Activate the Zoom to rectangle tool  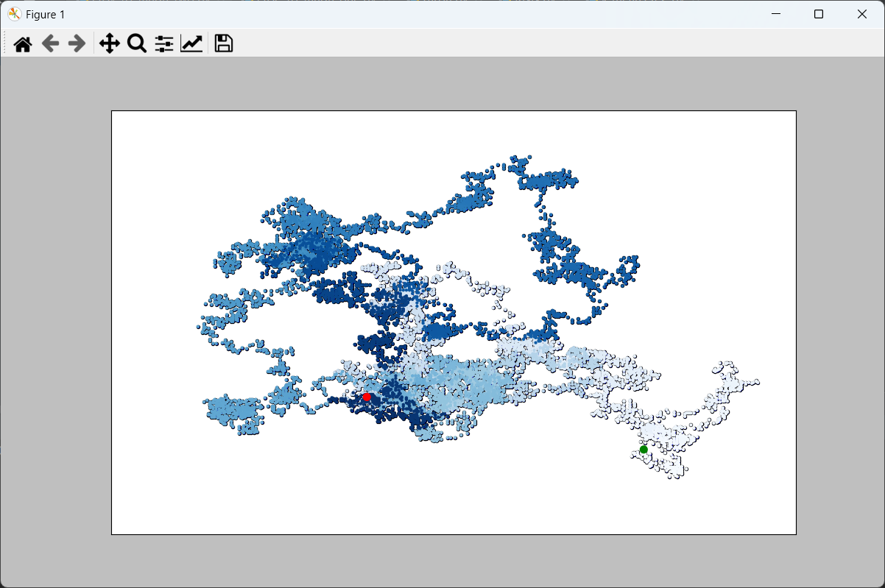coord(136,44)
